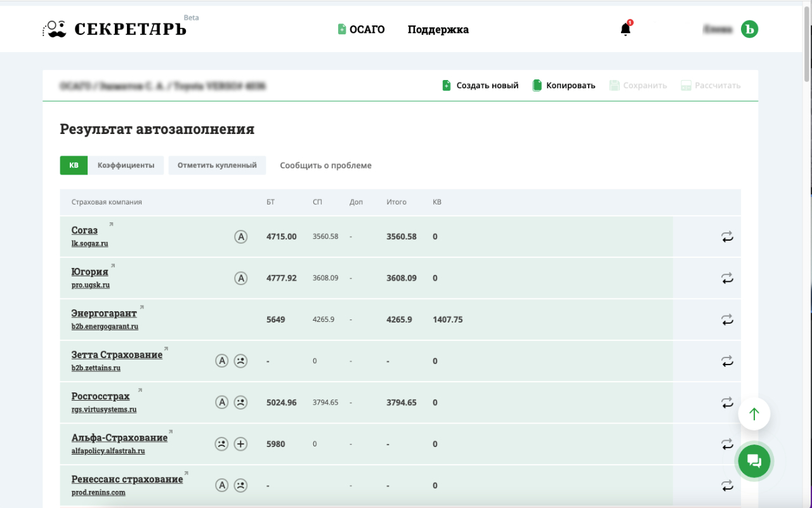Click the СП column header
The width and height of the screenshot is (812, 508).
(x=318, y=202)
